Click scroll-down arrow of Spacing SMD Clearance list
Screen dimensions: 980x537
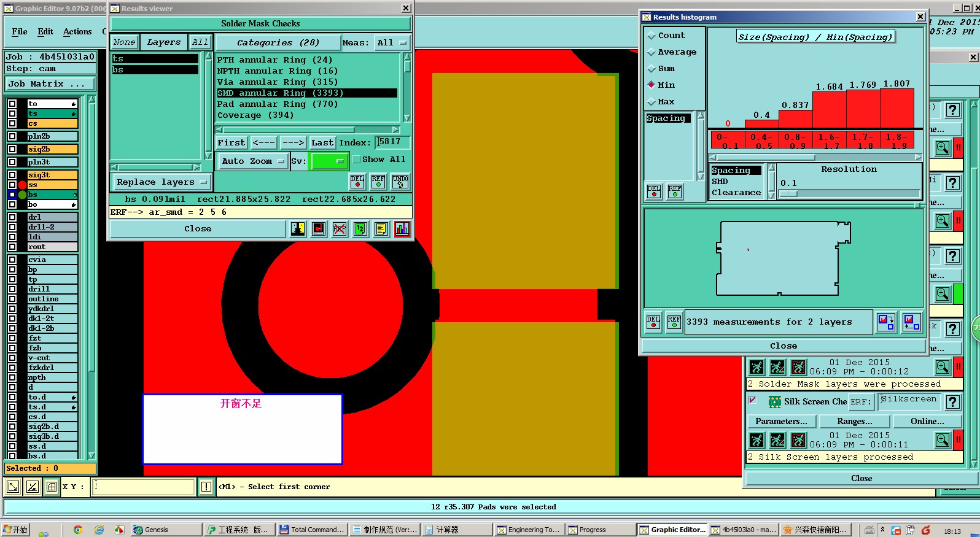coord(772,195)
